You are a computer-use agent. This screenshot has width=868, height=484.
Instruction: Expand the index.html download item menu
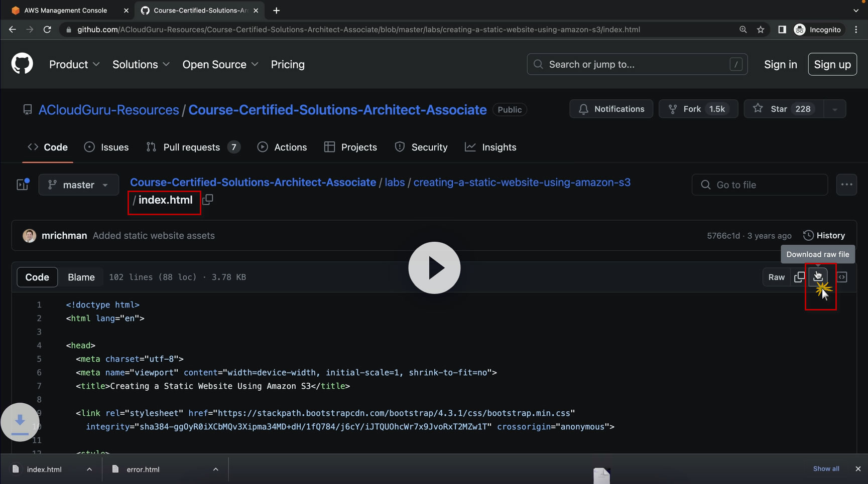click(89, 469)
